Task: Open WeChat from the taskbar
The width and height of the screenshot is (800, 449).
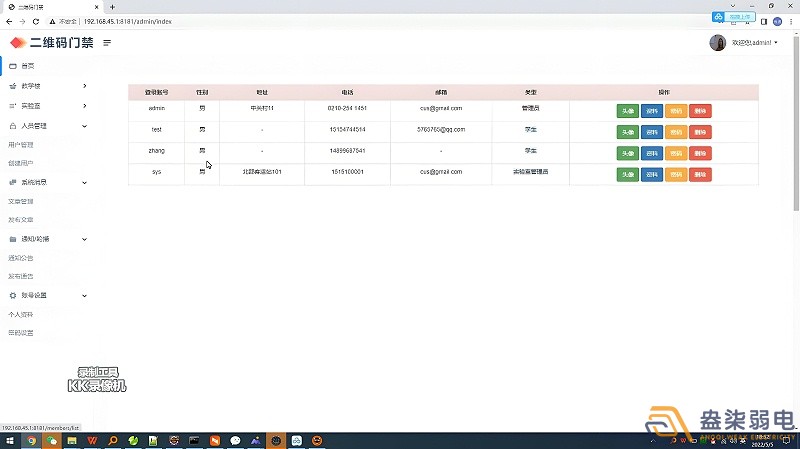Action: (x=52, y=440)
